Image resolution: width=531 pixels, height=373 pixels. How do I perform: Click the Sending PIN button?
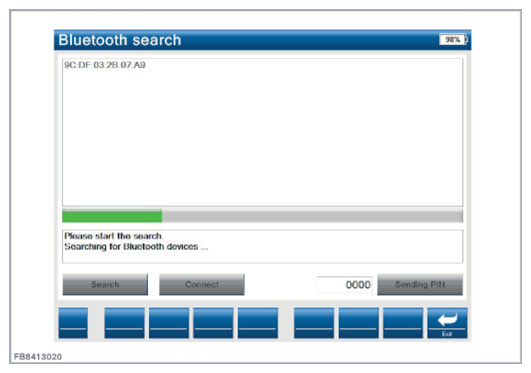[420, 284]
